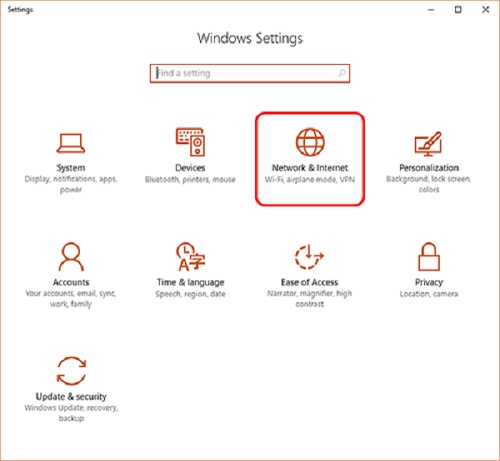Open the Ease of Access icon

tap(309, 257)
